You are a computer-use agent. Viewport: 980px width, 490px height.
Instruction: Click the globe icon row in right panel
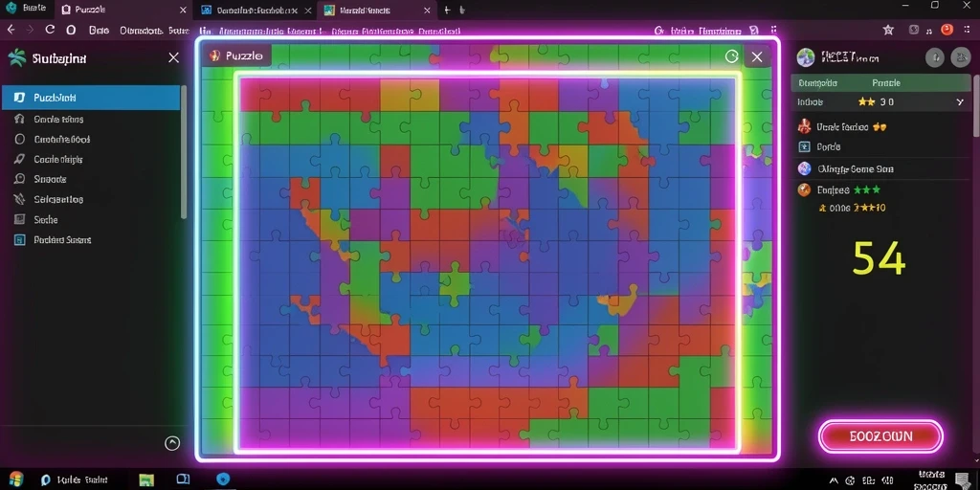click(x=881, y=168)
